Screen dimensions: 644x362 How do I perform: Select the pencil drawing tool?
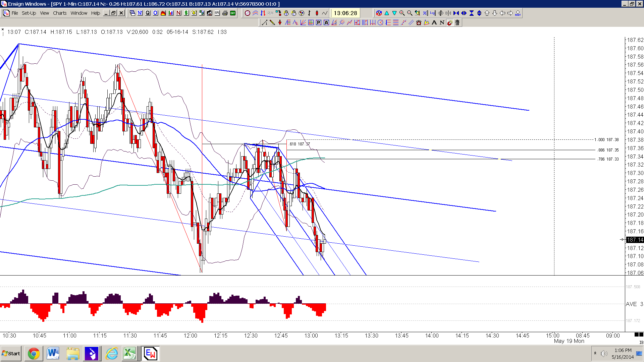tap(272, 22)
